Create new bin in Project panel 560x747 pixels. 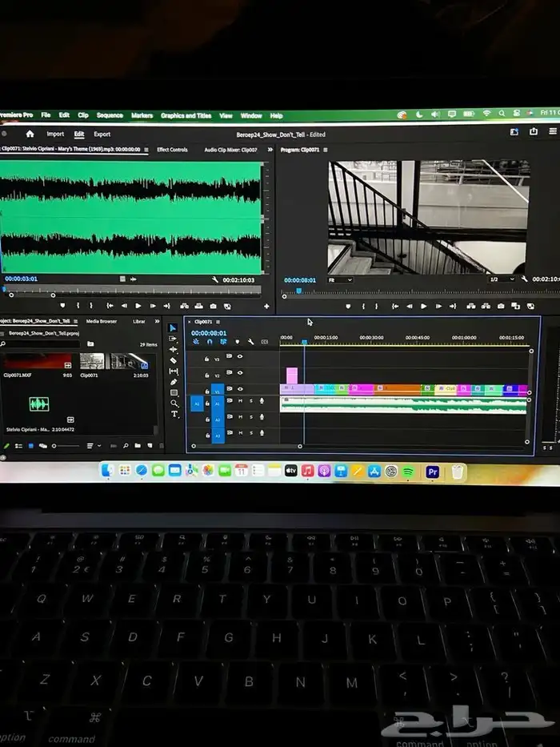coord(138,446)
